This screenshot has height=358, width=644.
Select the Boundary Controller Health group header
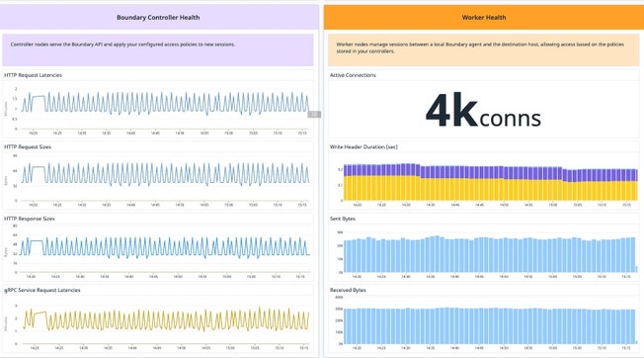pos(158,17)
